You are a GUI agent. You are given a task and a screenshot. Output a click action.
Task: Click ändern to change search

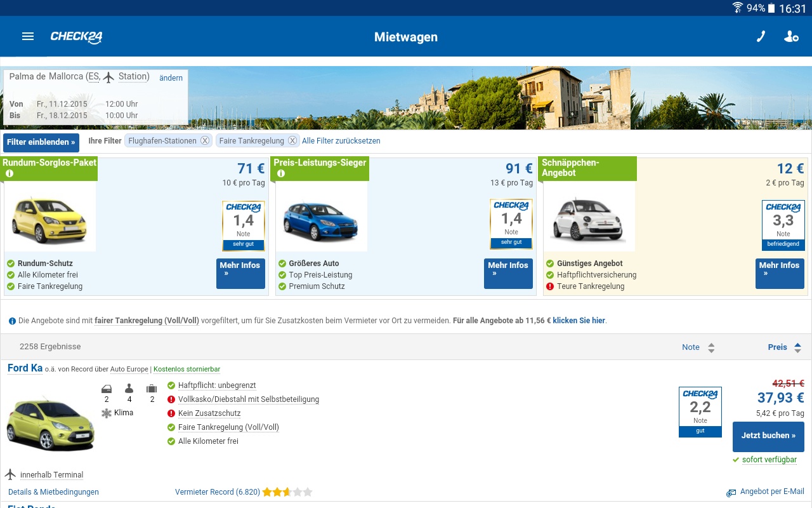[171, 78]
